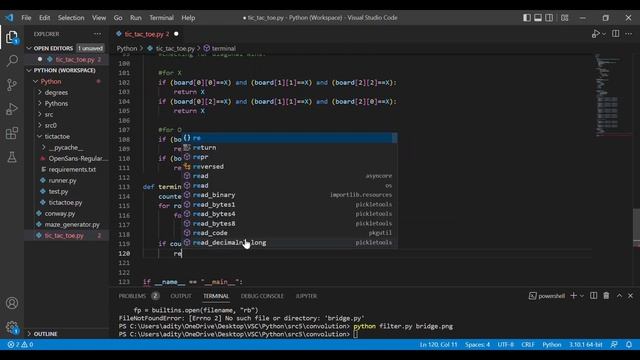Click the Ln 120, Col 11 status item
The image size is (640, 360).
point(438,345)
